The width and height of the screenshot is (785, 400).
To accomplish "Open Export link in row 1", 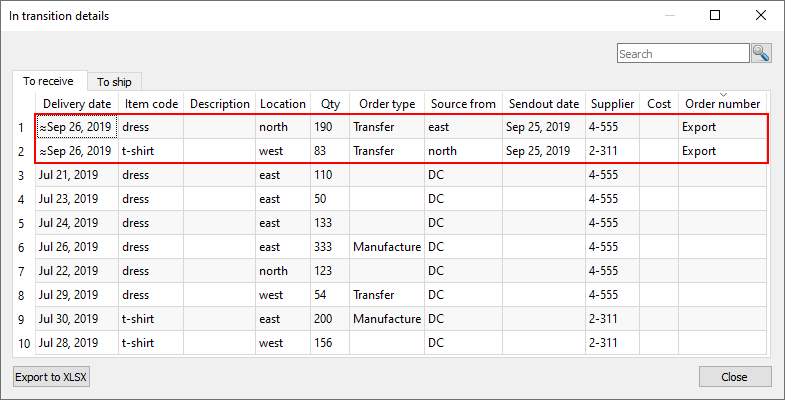I will pyautogui.click(x=699, y=127).
